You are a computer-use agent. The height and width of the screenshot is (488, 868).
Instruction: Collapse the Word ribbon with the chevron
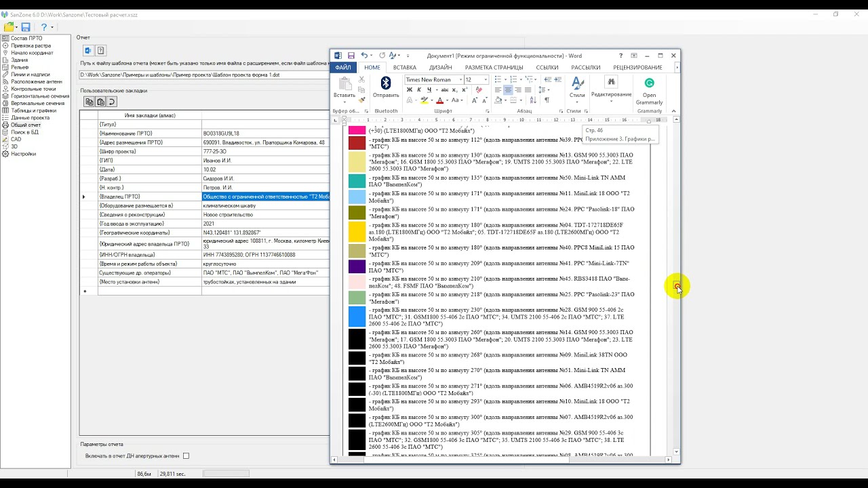pos(673,111)
